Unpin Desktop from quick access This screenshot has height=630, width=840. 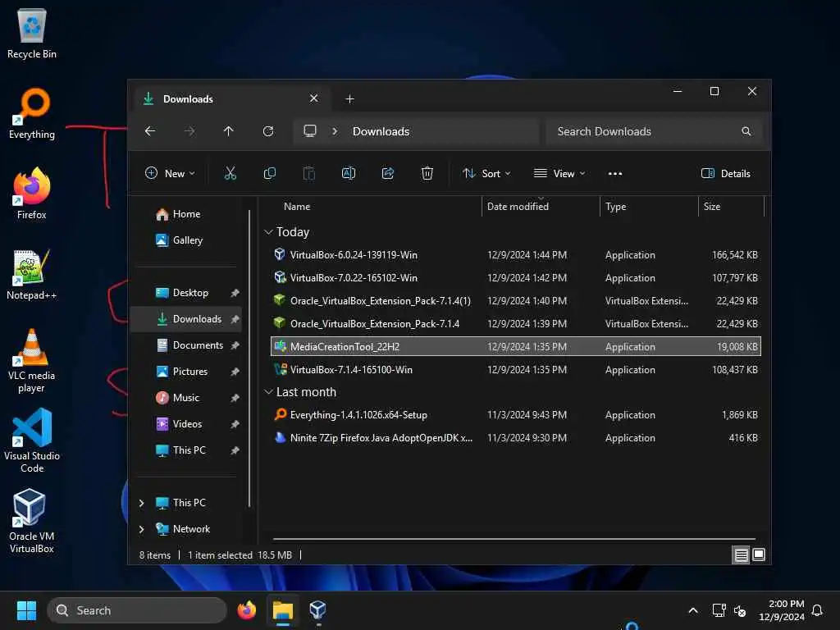pyautogui.click(x=235, y=293)
